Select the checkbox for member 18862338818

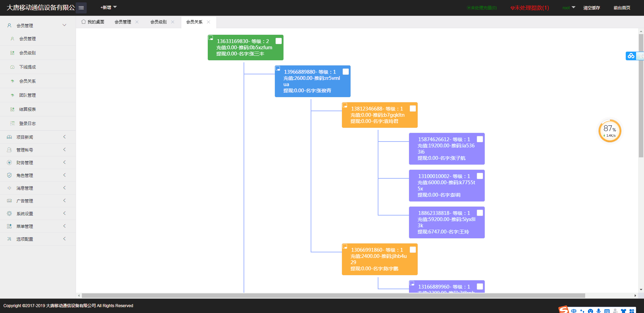(x=480, y=213)
